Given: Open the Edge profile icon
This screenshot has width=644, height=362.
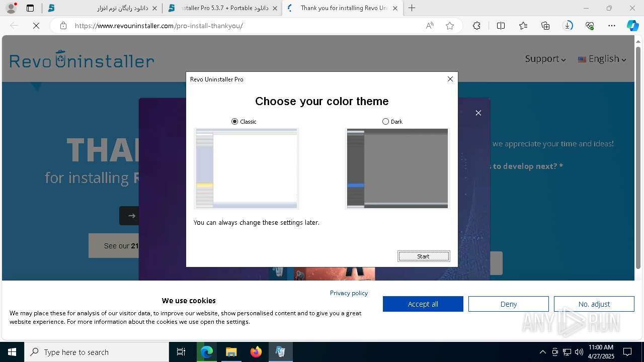Looking at the screenshot, I should (x=11, y=8).
